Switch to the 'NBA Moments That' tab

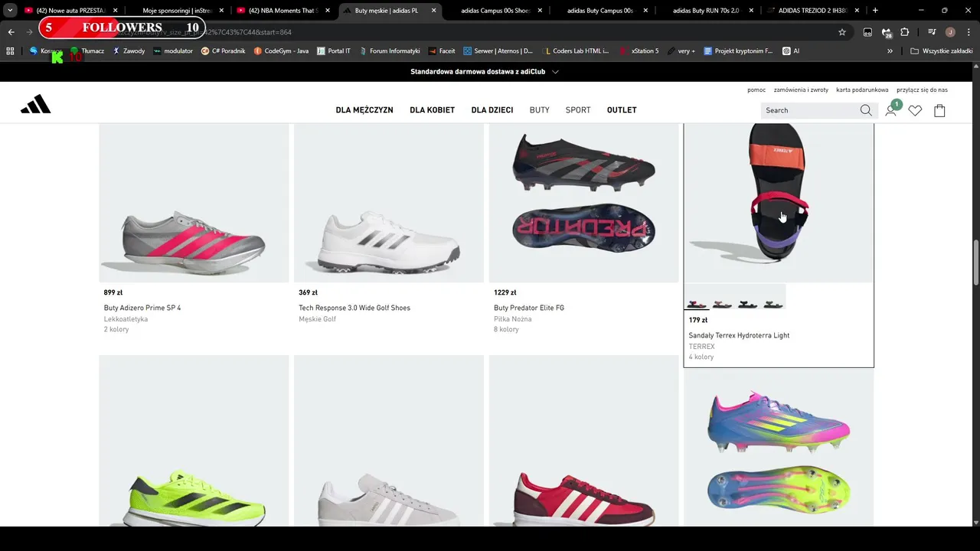(x=283, y=11)
